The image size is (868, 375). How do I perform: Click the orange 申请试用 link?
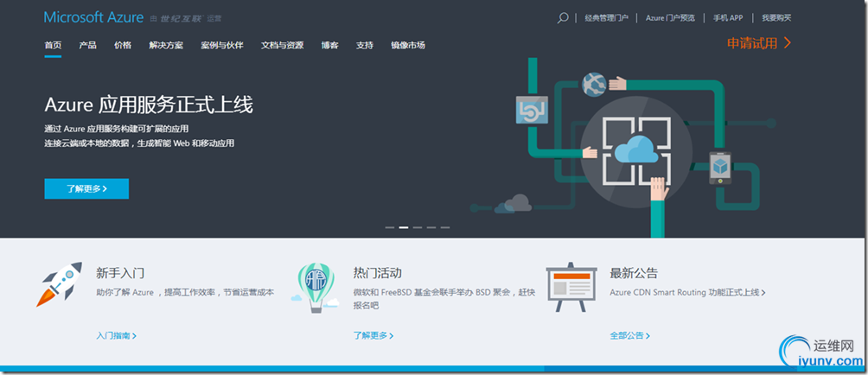pyautogui.click(x=759, y=43)
